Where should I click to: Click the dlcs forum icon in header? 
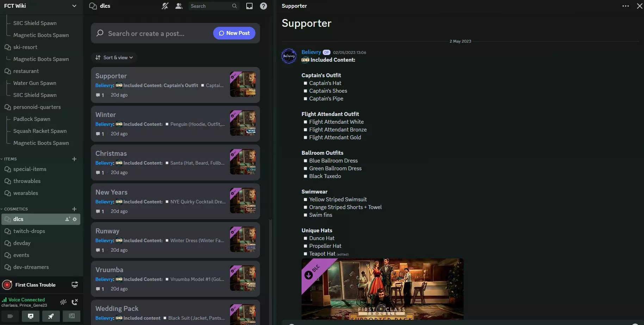click(x=93, y=6)
